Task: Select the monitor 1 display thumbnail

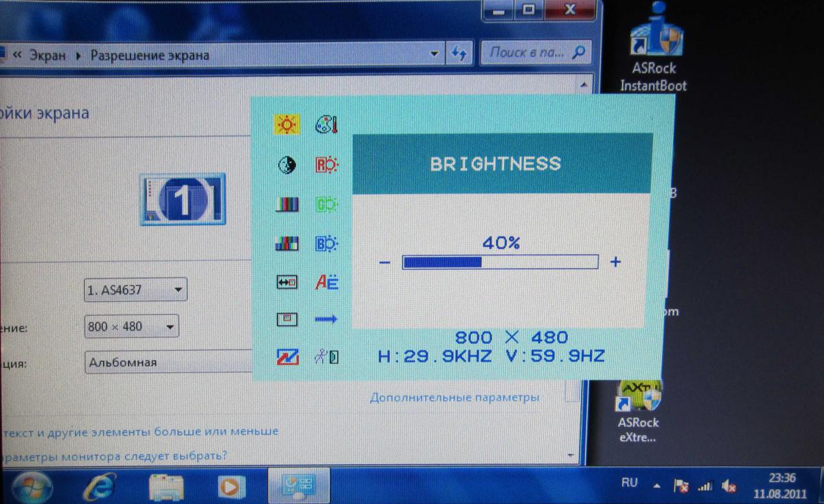Action: point(182,199)
